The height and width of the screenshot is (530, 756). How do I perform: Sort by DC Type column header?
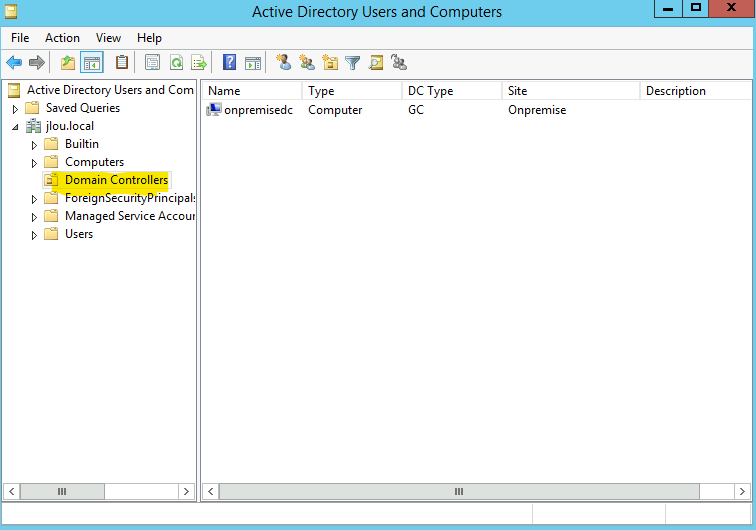click(x=452, y=91)
